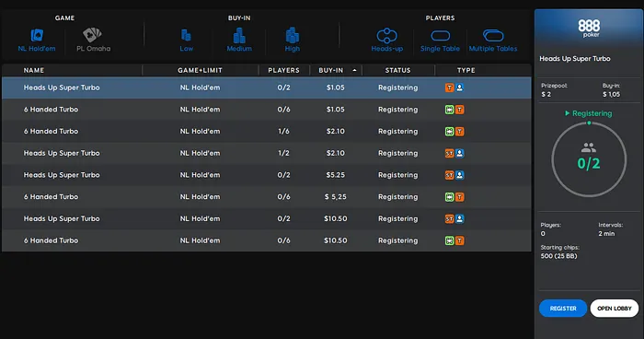The height and width of the screenshot is (339, 644).
Task: Click the orange turbo icon in the $10.50 6 Handed row
Action: 460,240
